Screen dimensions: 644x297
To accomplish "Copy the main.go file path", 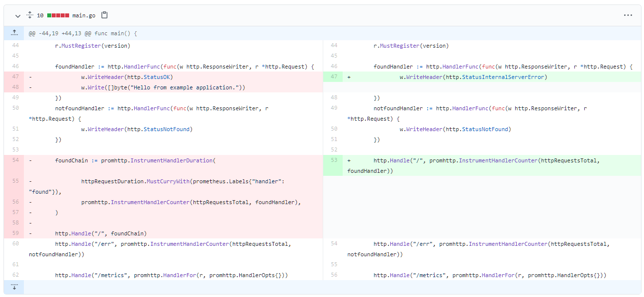I will (x=104, y=15).
